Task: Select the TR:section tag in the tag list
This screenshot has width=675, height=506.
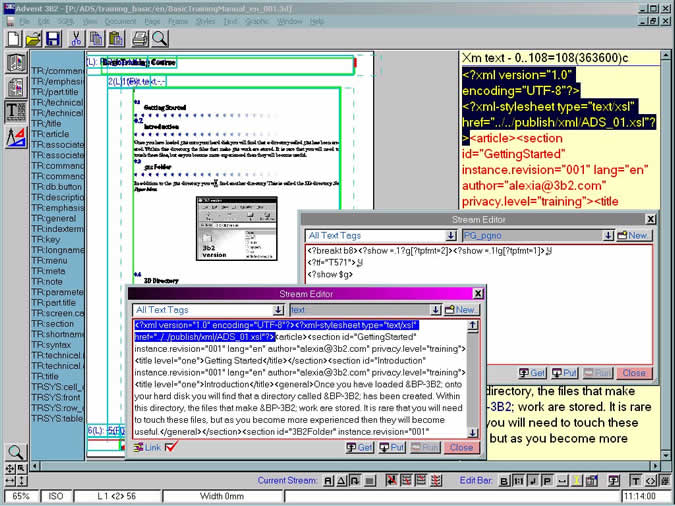Action: click(53, 324)
